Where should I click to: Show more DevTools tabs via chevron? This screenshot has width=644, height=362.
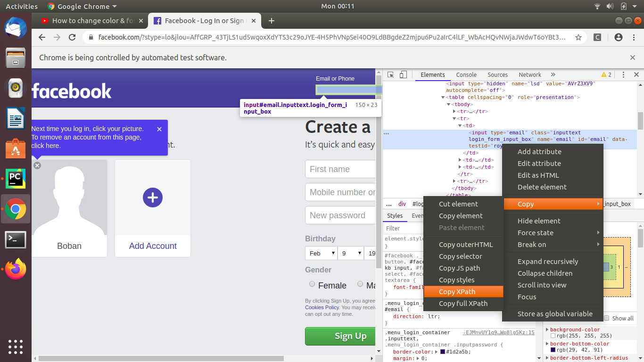553,75
